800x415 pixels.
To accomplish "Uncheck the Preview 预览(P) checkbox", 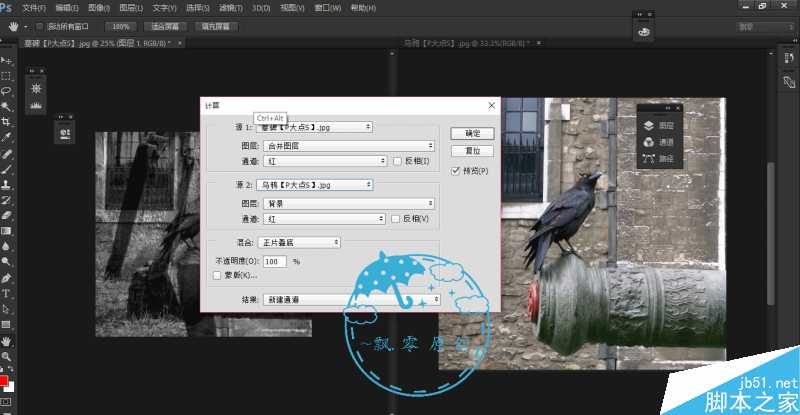I will [x=455, y=171].
